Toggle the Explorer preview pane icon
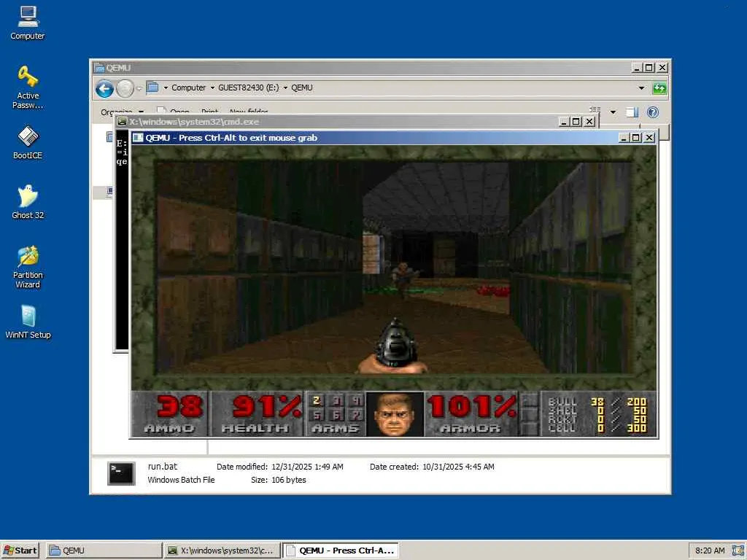 point(632,112)
